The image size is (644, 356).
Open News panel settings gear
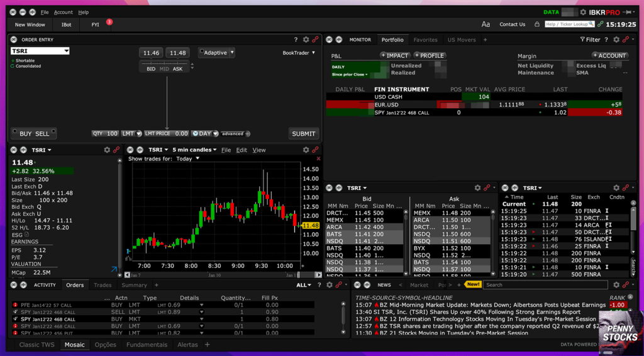pos(616,284)
